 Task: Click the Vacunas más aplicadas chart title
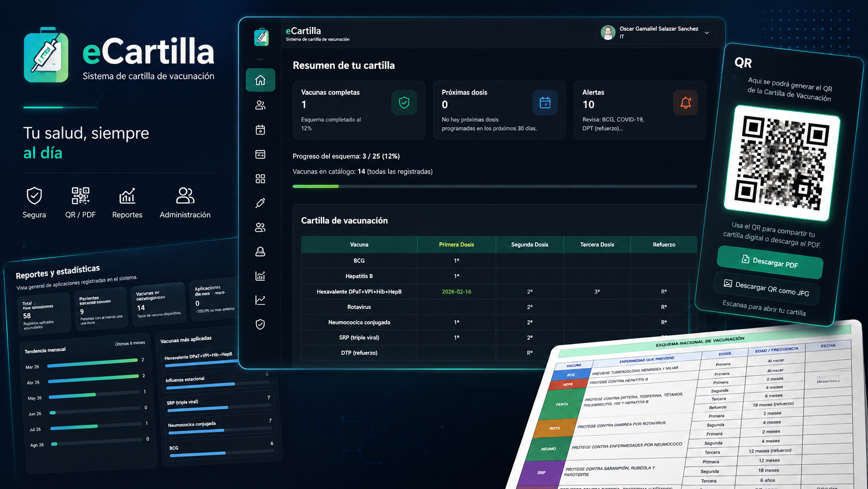pos(186,339)
